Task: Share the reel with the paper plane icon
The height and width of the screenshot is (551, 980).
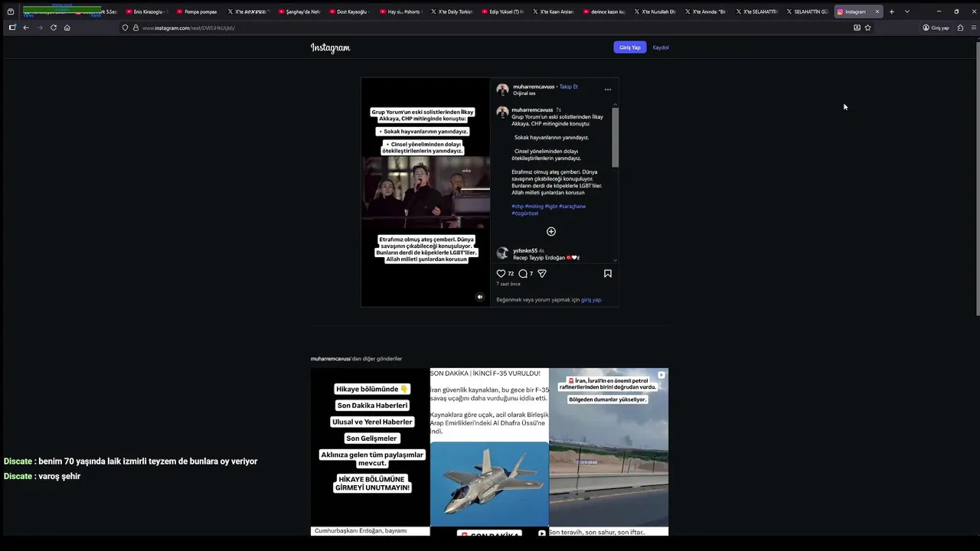Action: click(542, 273)
